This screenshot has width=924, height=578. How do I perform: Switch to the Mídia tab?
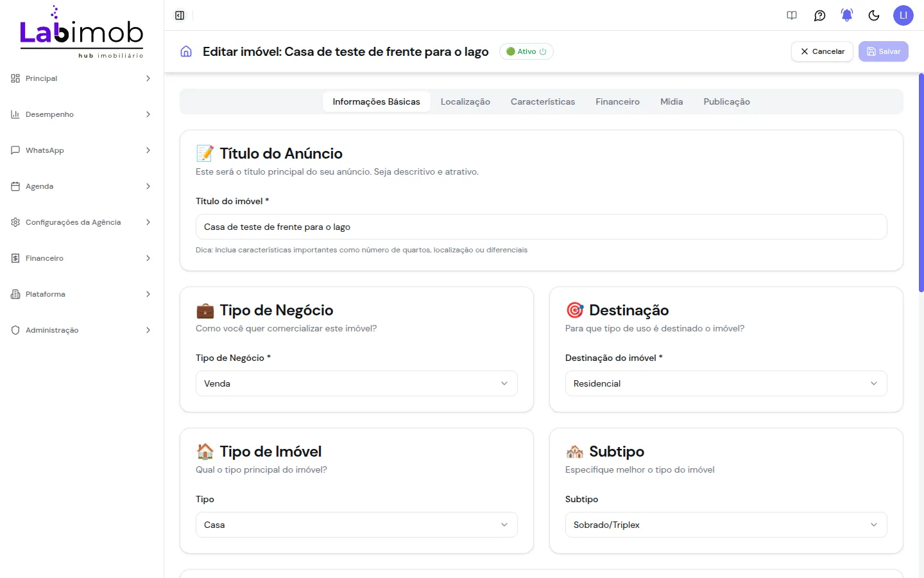point(671,101)
